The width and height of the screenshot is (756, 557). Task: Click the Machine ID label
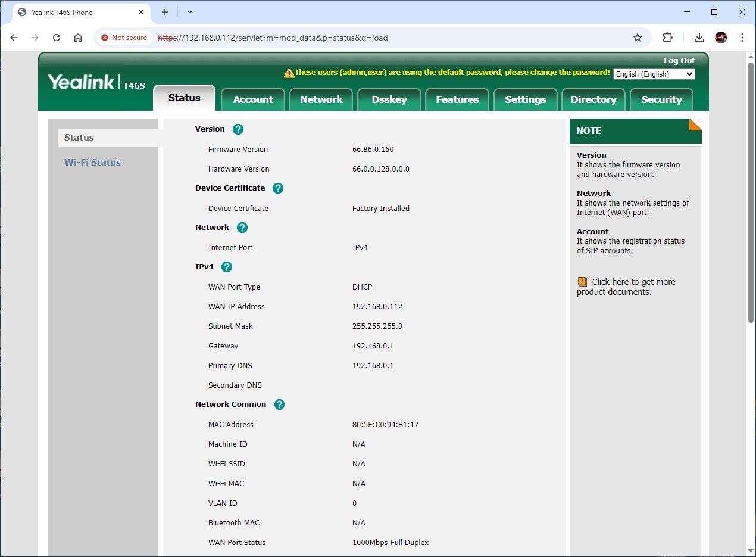click(227, 444)
